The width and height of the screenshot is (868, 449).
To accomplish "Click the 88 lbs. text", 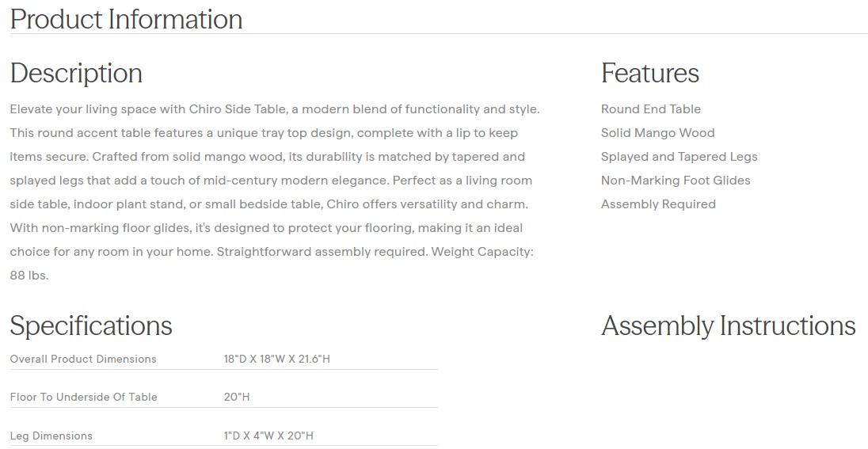I will pos(29,276).
